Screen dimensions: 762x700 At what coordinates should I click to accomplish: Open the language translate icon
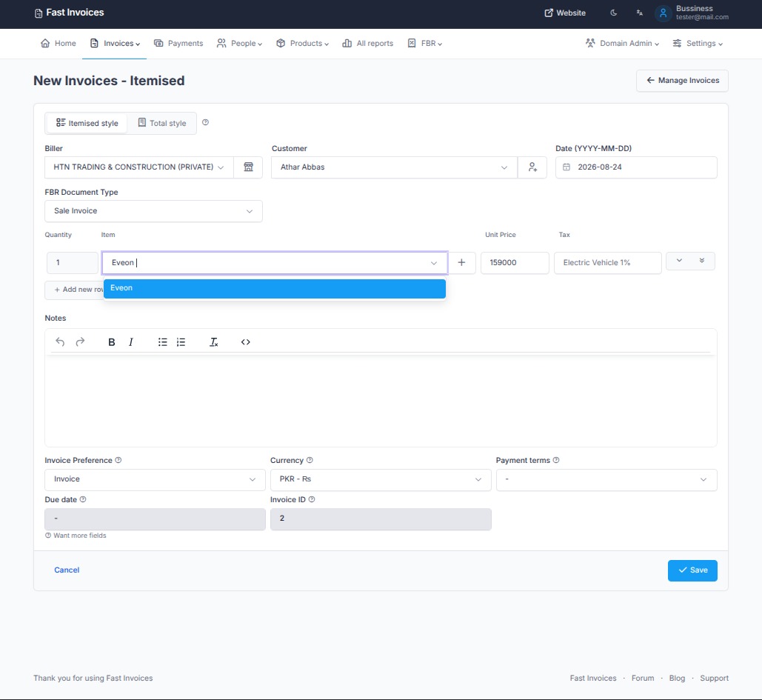[640, 13]
